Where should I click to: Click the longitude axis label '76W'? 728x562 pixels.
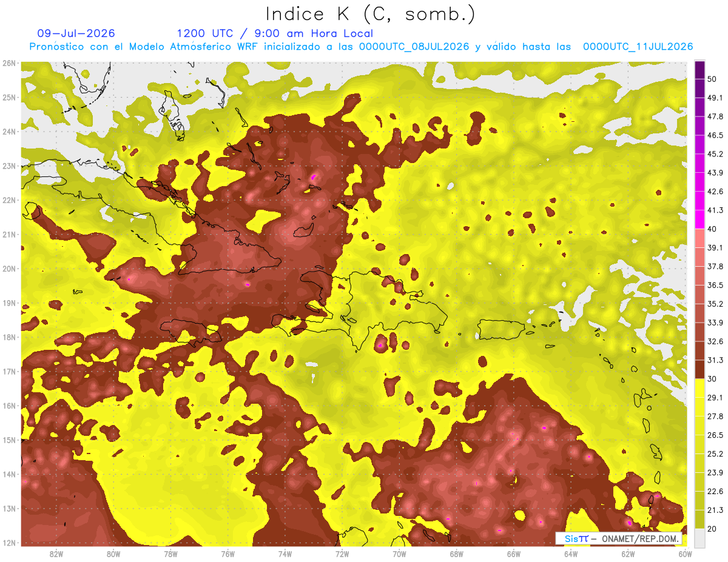point(227,554)
